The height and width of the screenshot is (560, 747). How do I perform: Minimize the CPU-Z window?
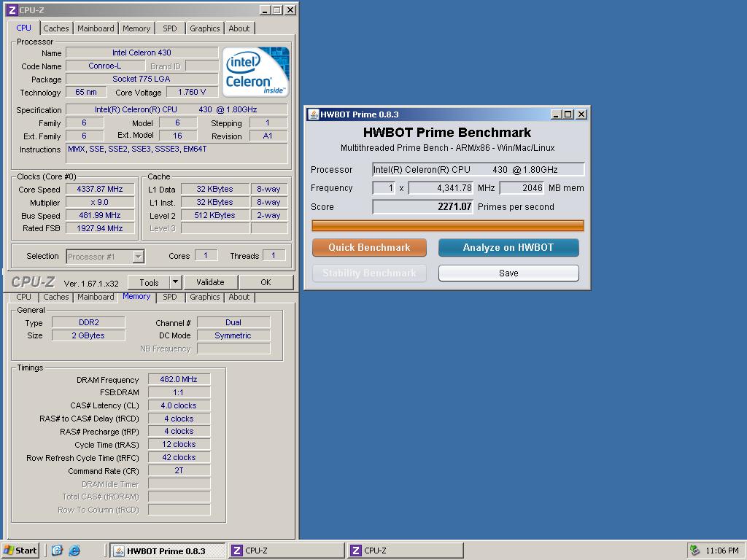(x=266, y=10)
